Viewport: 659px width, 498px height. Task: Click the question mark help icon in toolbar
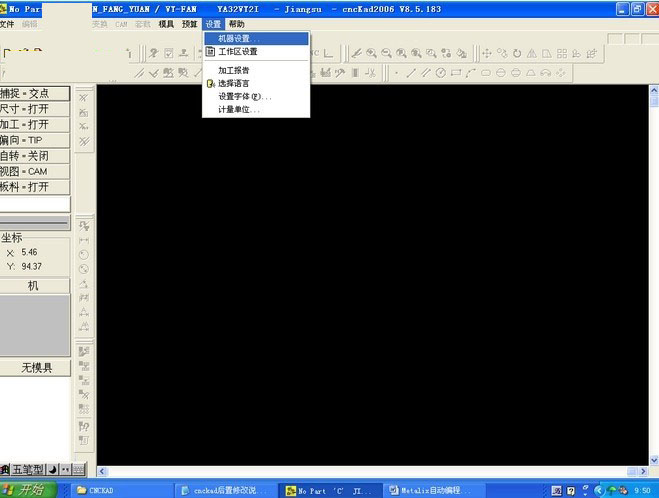pos(154,53)
